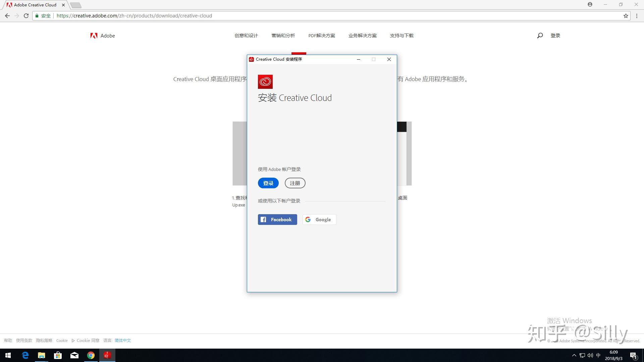Screen dimensions: 644x362
Task: Open network status tray icon
Action: [x=582, y=355]
